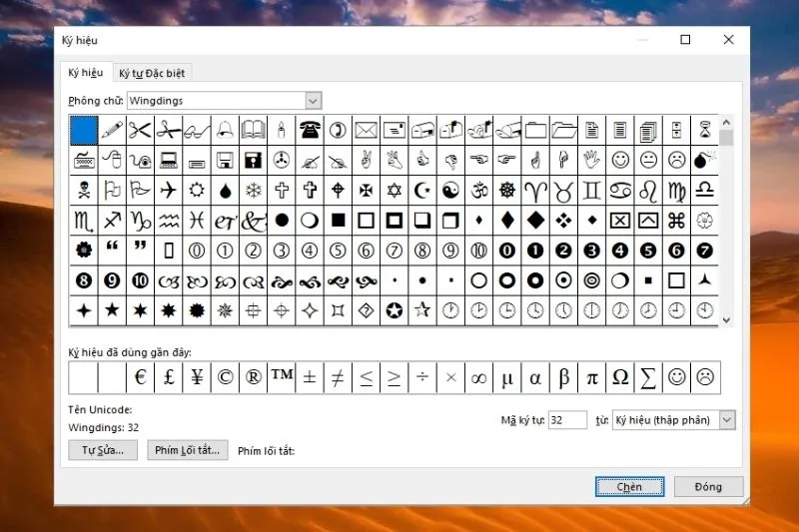
Task: Pick the snowflake symbol
Action: click(x=254, y=191)
